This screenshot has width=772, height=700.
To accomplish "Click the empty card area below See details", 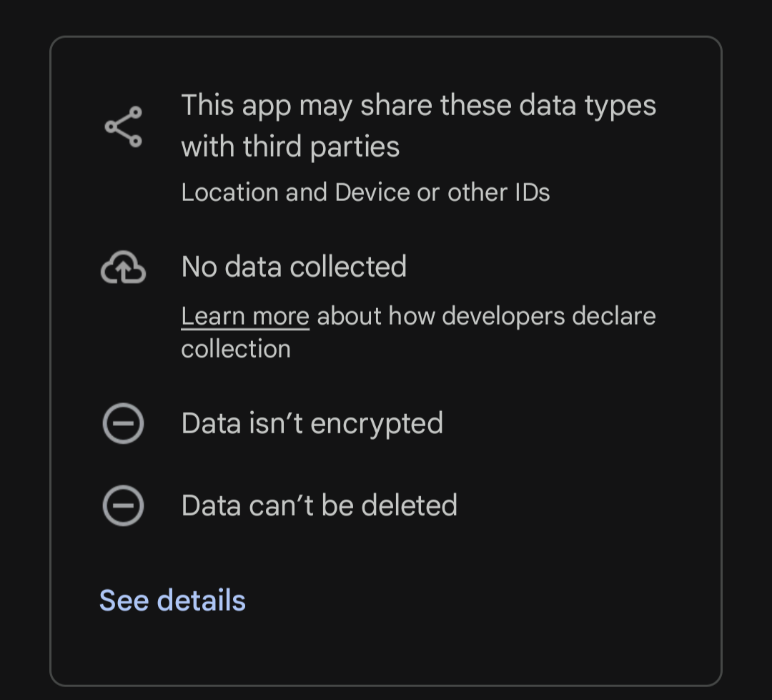I will [386, 650].
